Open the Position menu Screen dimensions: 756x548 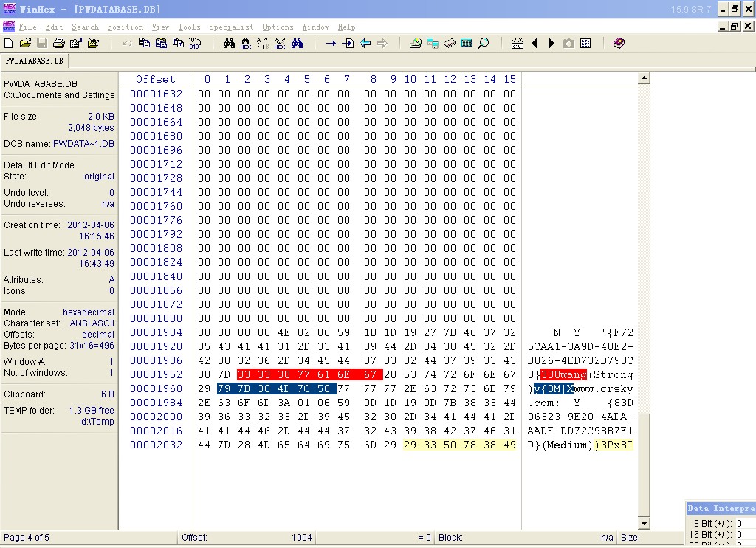[x=125, y=27]
